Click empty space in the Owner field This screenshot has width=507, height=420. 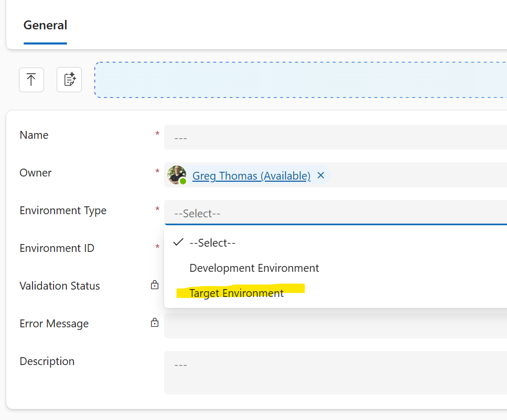click(419, 175)
